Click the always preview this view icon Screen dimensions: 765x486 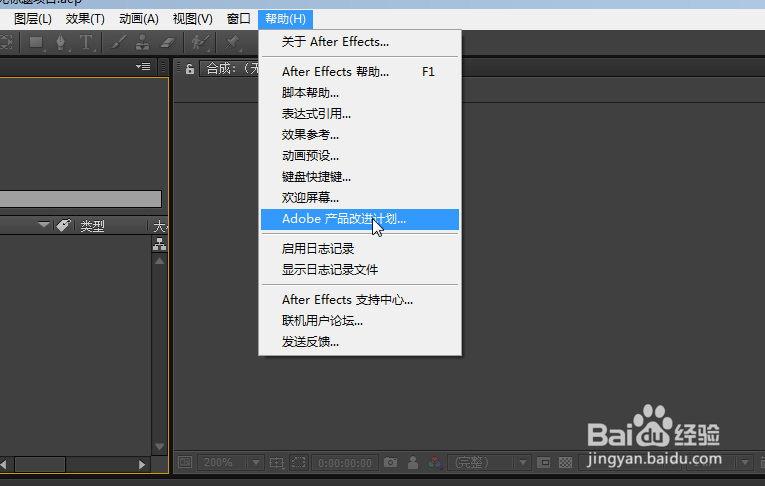point(185,462)
